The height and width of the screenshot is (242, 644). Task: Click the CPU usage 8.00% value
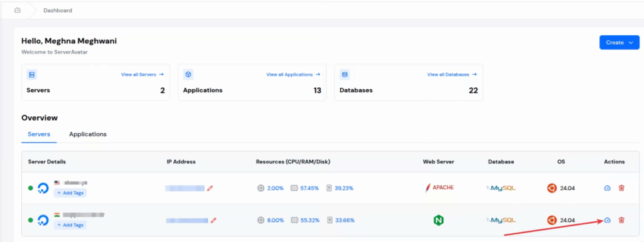(x=275, y=220)
